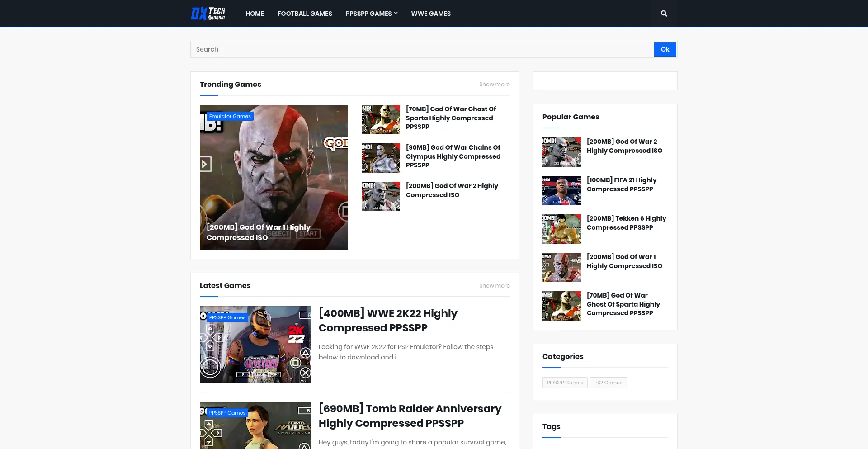Show more Latest Games
This screenshot has width=868, height=449.
coord(494,286)
